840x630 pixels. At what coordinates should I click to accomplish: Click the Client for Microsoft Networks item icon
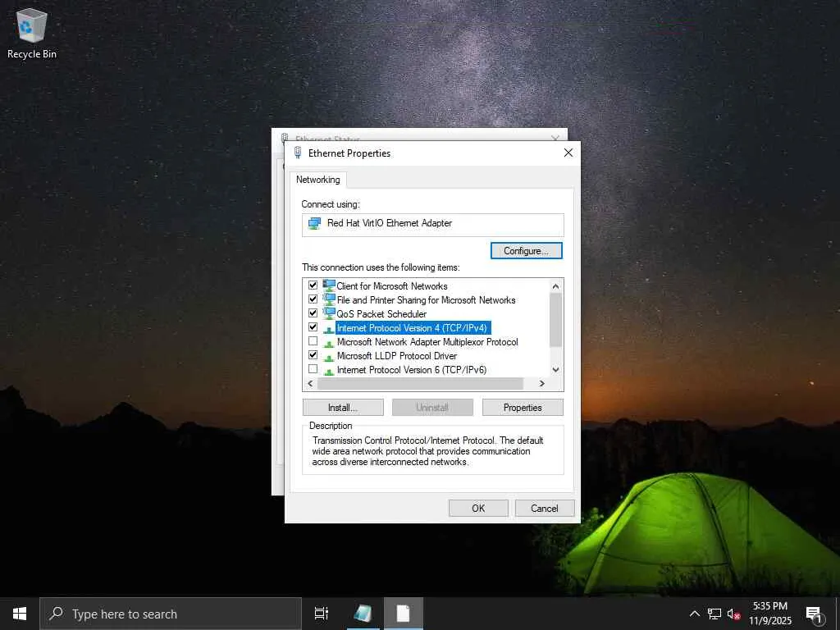(x=329, y=285)
